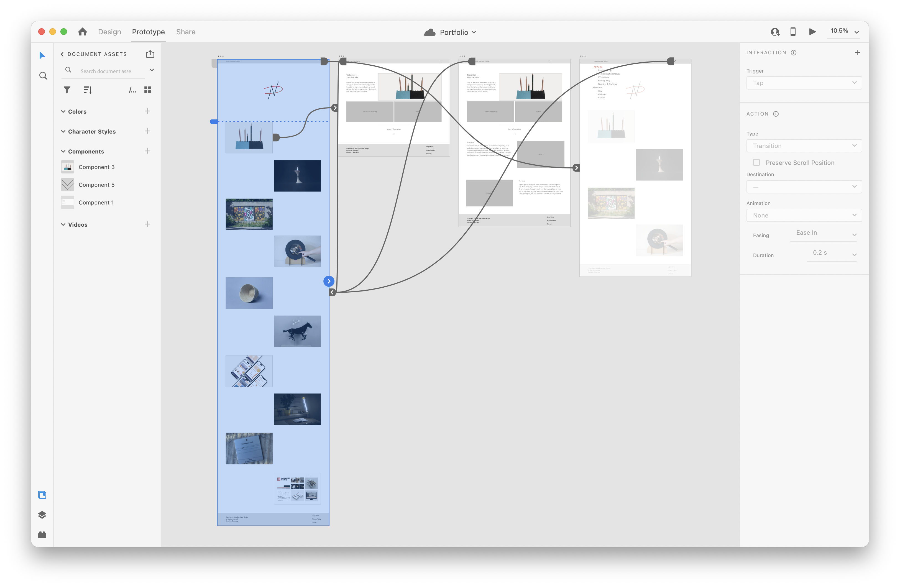
Task: Collapse the Colors section
Action: (63, 112)
